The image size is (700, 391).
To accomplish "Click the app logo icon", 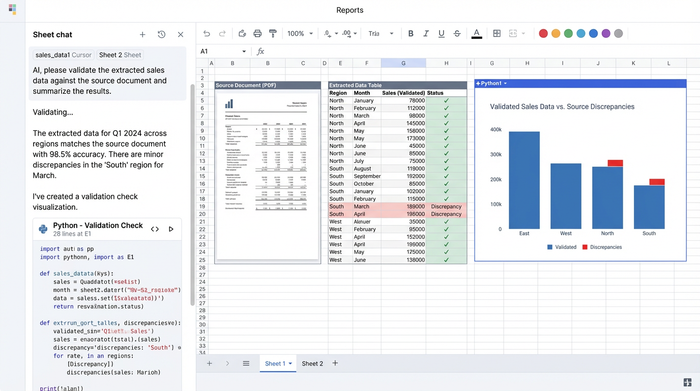I will pos(12,9).
